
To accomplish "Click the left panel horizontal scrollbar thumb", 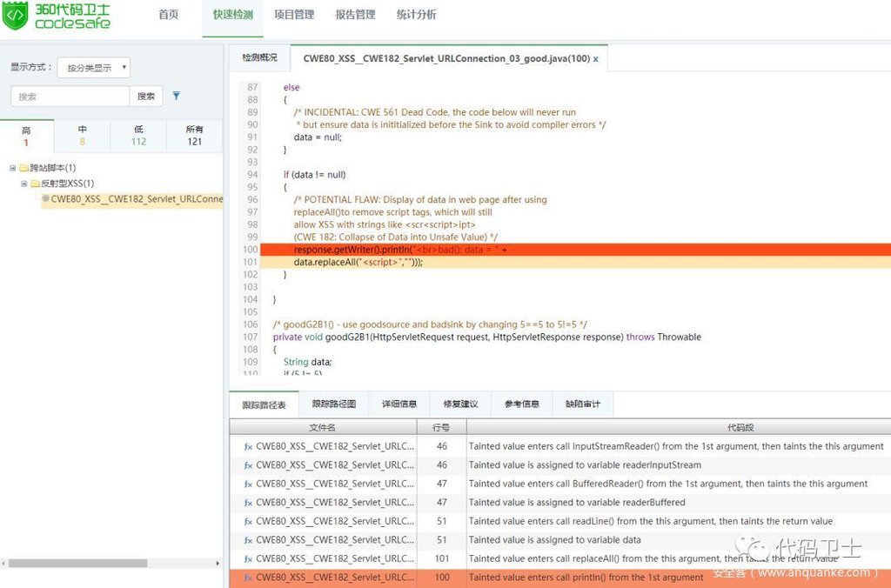I will (x=78, y=564).
